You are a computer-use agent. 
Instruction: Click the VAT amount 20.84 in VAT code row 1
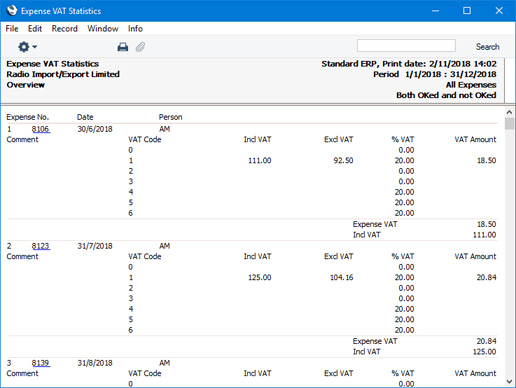(x=486, y=278)
